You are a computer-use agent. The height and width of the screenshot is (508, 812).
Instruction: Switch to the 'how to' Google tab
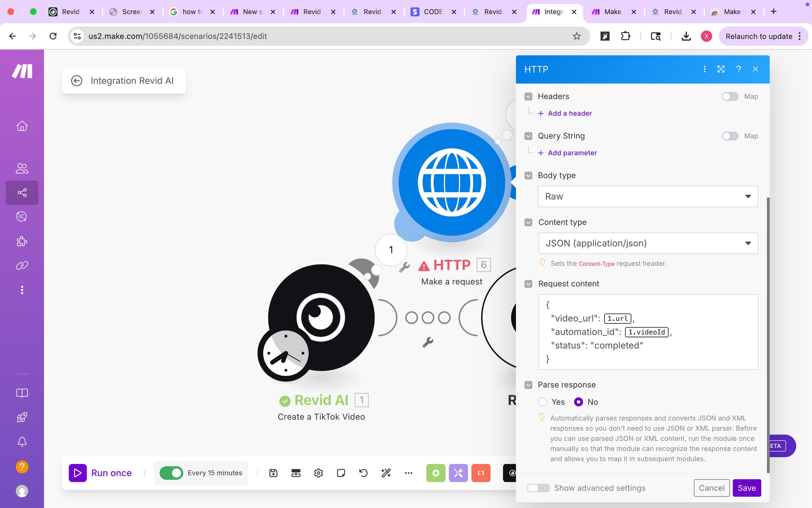(192, 12)
